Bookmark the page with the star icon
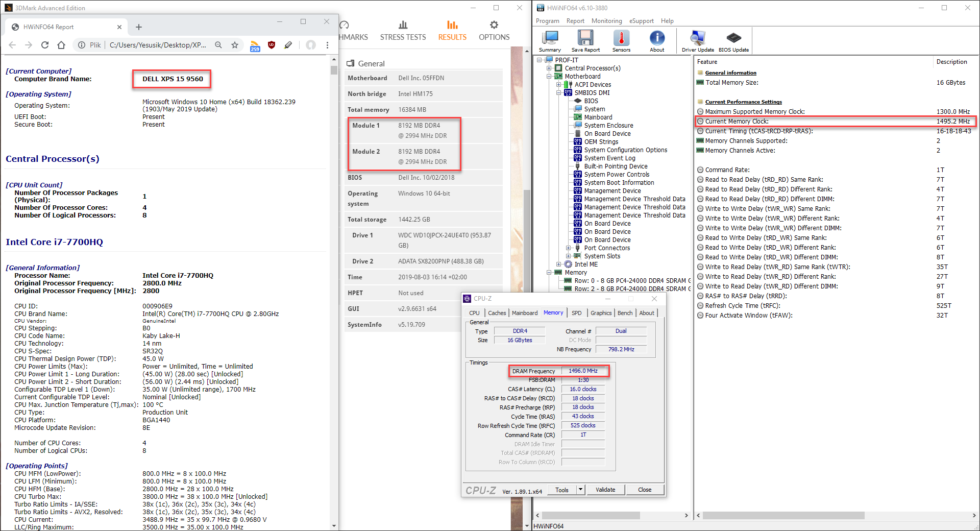 point(235,45)
